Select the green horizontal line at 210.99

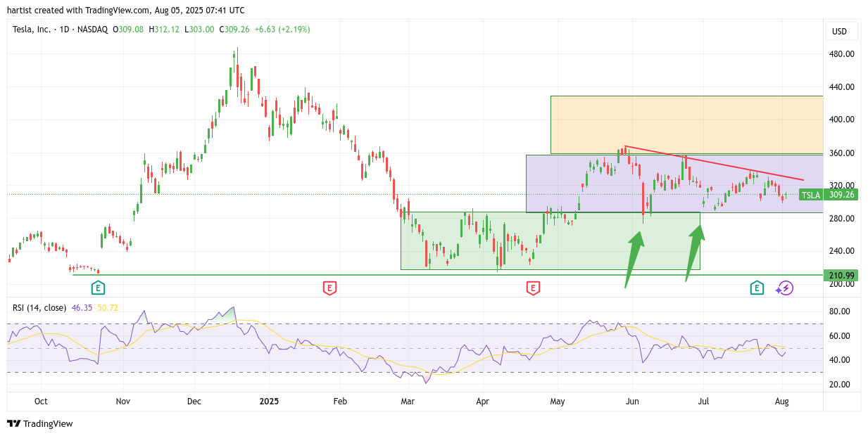coord(448,275)
